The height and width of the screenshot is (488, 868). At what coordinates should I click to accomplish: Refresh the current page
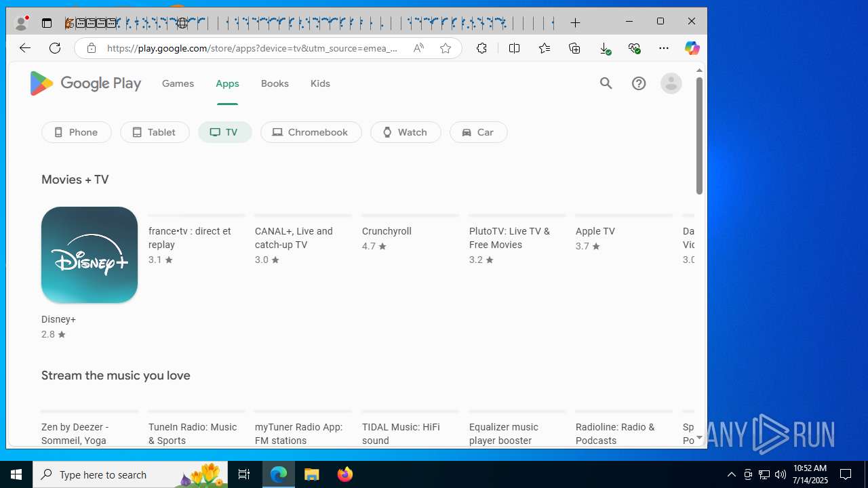click(55, 48)
